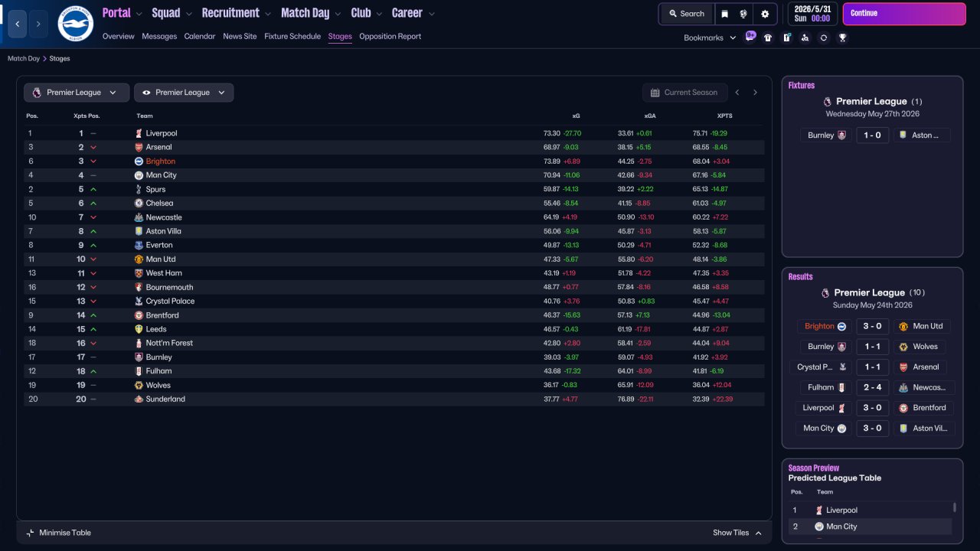Open the Premier League competition dropdown
This screenshot has width=980, height=551.
76,93
